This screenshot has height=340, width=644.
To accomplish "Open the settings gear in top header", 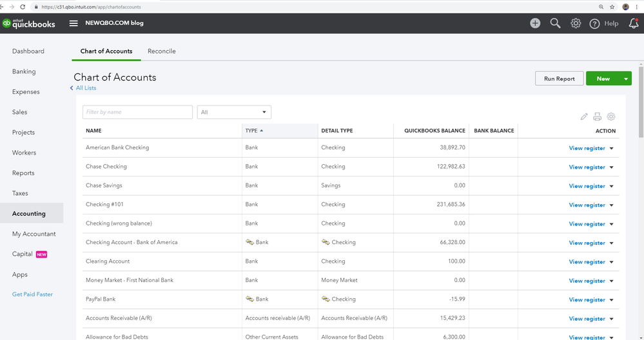I will click(576, 23).
